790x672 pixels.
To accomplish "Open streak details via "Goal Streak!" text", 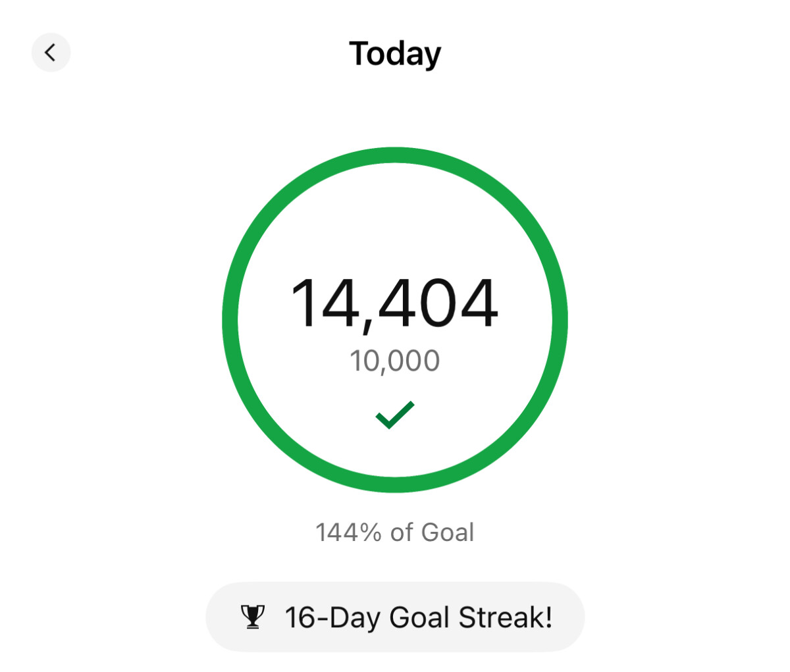I will click(x=471, y=617).
